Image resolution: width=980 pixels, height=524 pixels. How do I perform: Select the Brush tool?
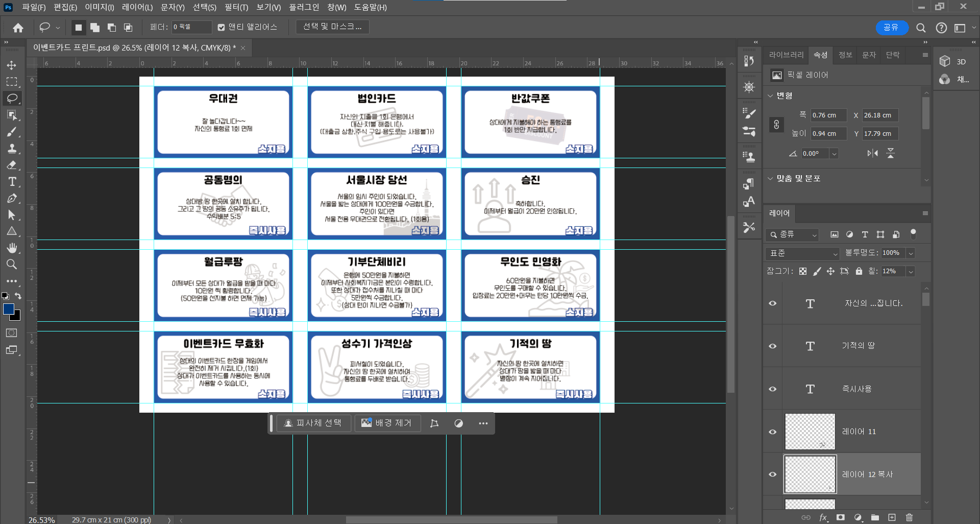[x=12, y=132]
